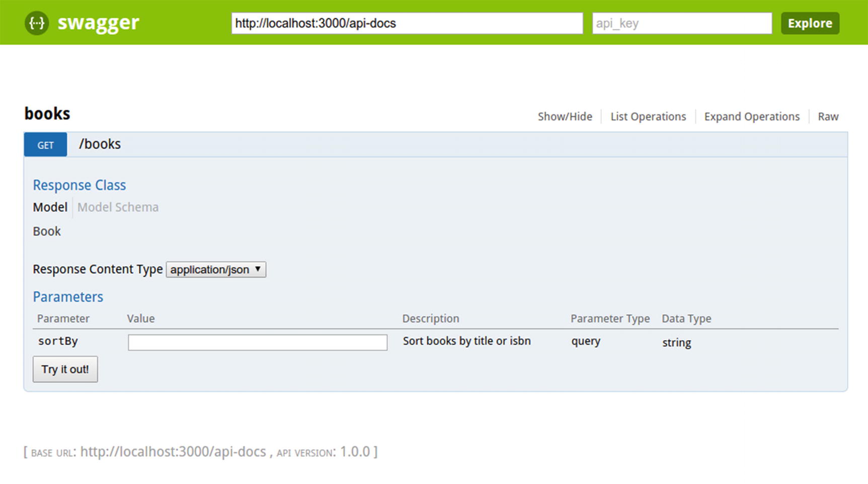Open the books resource heading
The height and width of the screenshot is (484, 868).
tap(47, 114)
